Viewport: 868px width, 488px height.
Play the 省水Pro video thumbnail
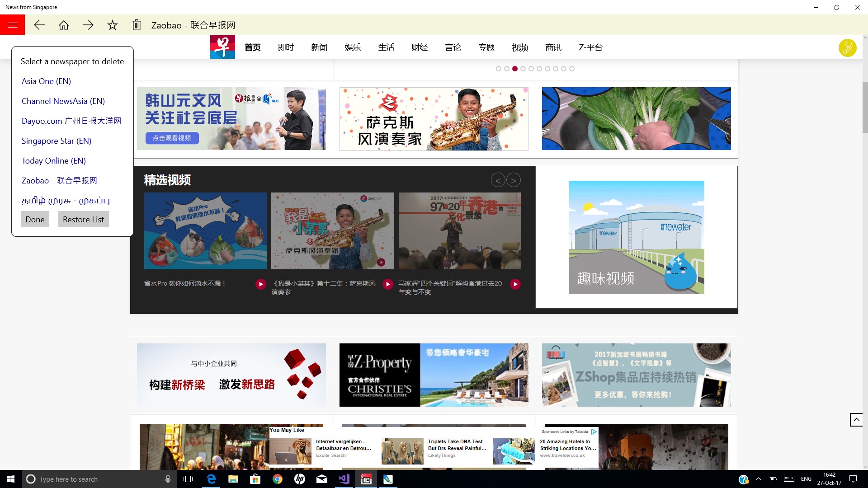[x=205, y=231]
